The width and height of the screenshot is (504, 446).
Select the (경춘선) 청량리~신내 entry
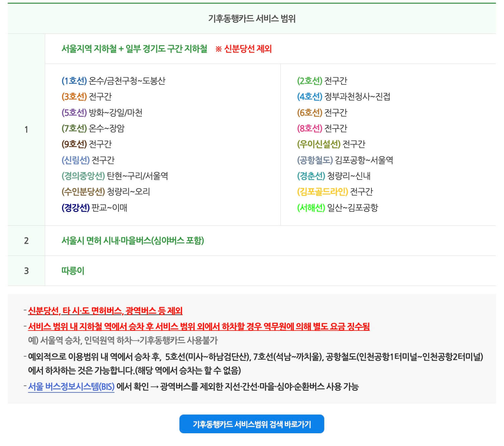[334, 176]
